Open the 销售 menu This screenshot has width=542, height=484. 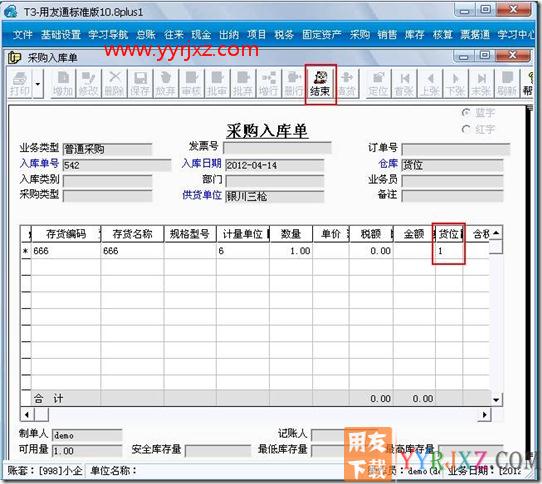point(387,35)
